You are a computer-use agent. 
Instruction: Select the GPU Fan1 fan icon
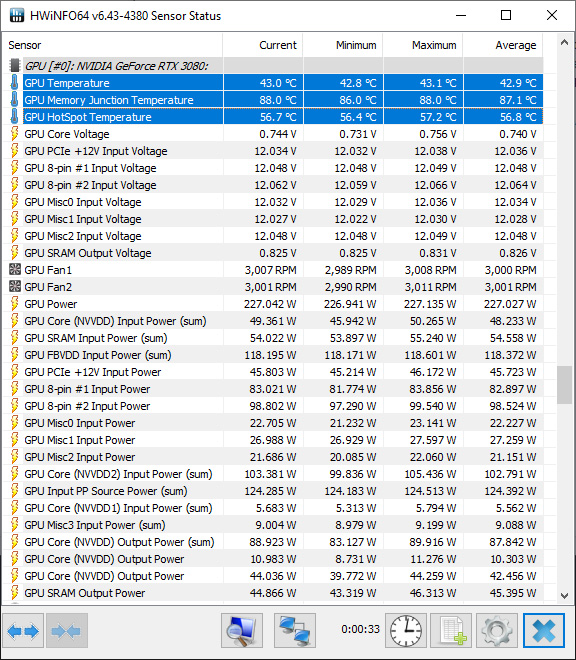[x=15, y=269]
